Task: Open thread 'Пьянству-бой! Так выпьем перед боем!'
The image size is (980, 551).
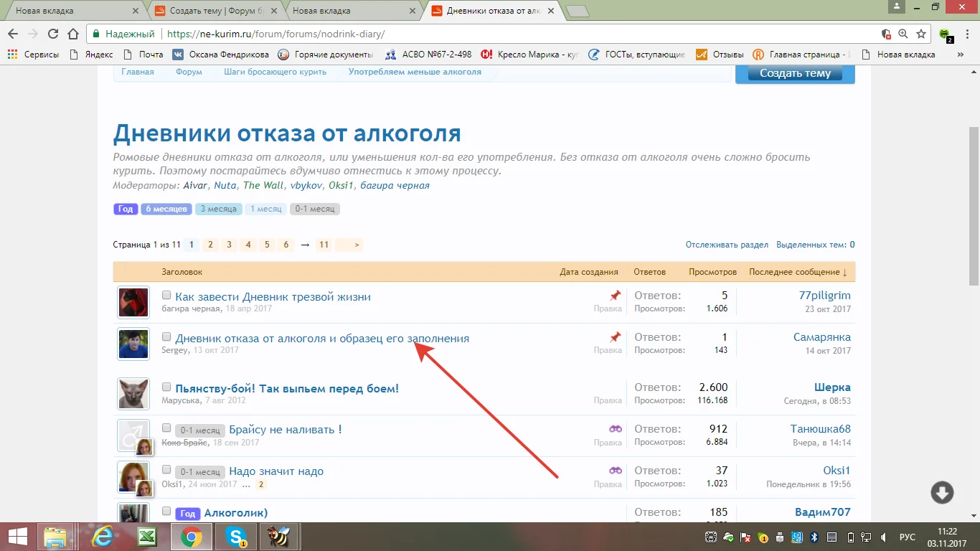Action: point(287,389)
